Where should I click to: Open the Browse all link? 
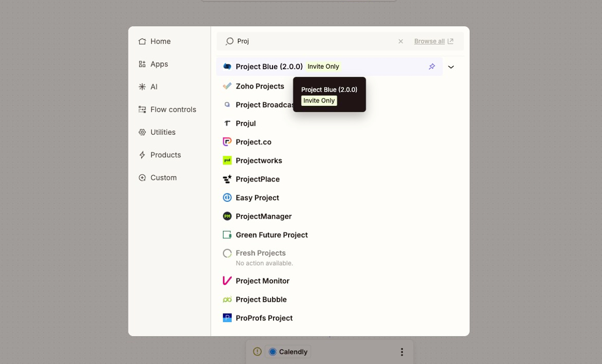[429, 41]
